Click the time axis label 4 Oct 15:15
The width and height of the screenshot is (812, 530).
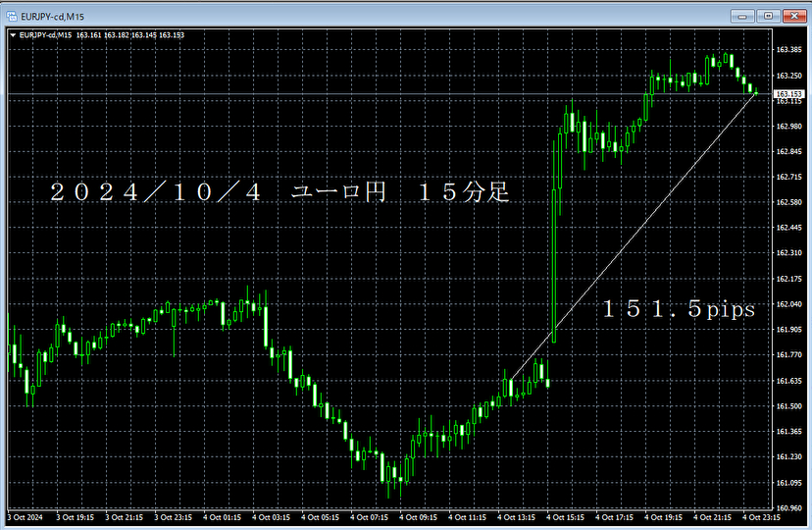(565, 517)
